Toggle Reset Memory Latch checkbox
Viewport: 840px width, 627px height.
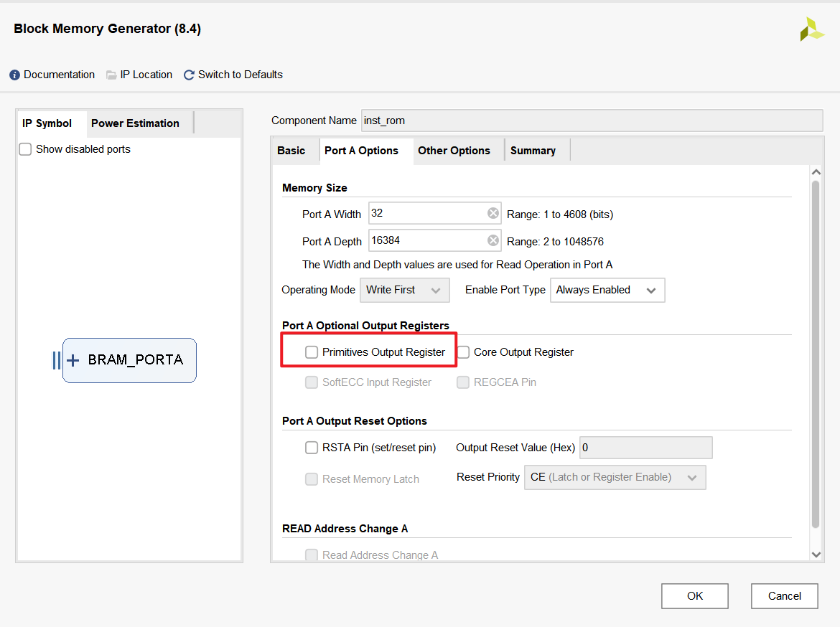coord(312,478)
